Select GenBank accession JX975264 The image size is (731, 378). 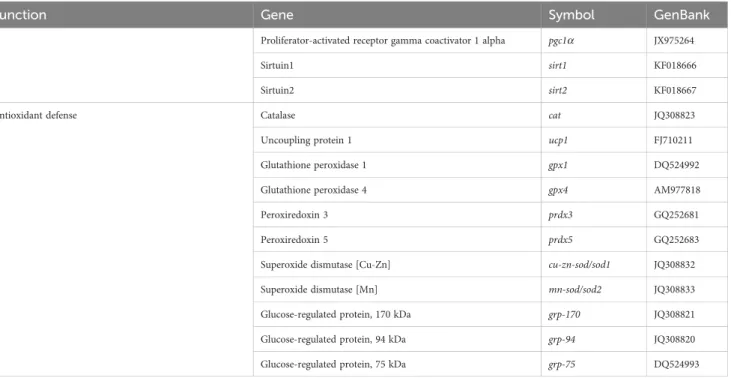click(x=674, y=41)
